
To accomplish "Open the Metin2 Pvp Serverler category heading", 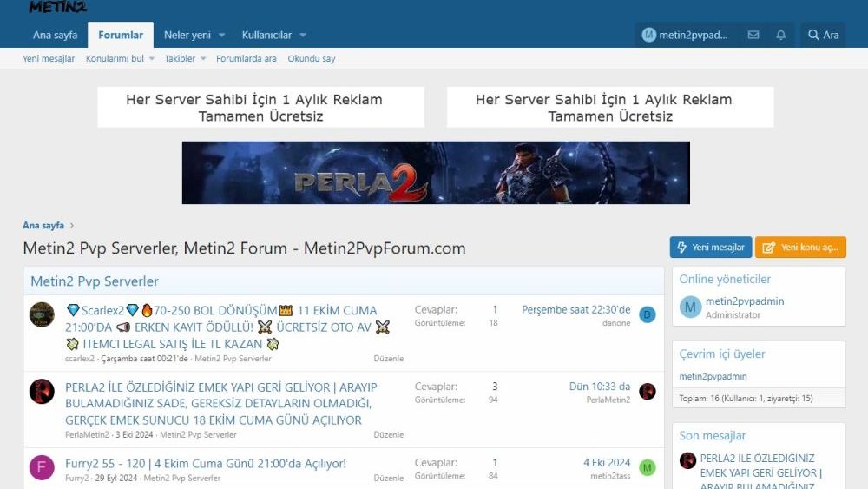I will coord(94,281).
